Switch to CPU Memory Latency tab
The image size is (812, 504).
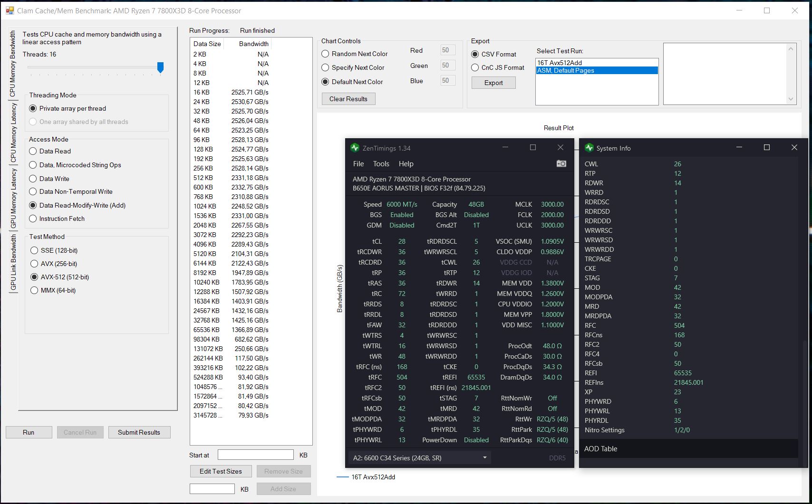point(13,132)
